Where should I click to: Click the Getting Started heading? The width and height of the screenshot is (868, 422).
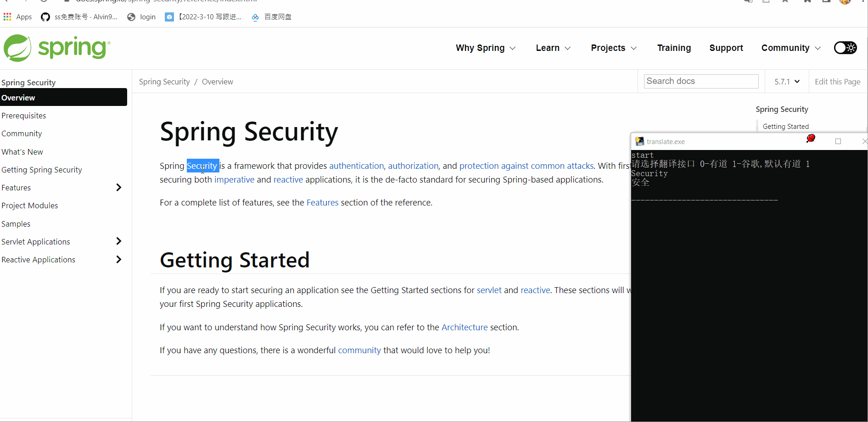click(235, 260)
